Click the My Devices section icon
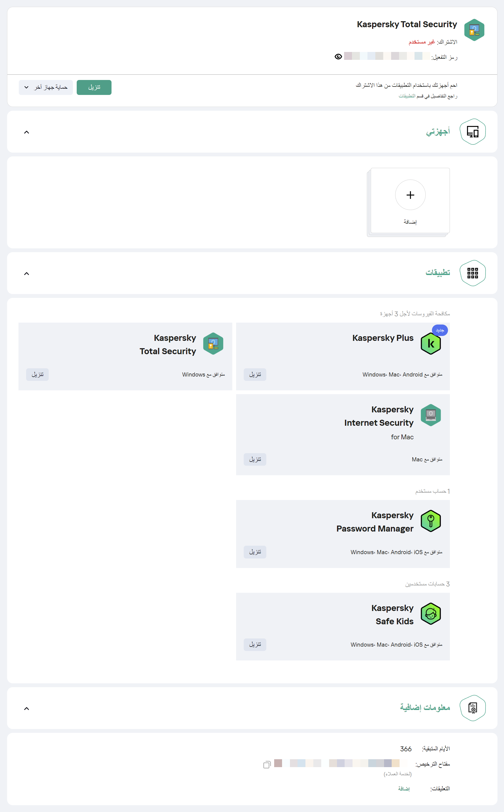 [472, 132]
